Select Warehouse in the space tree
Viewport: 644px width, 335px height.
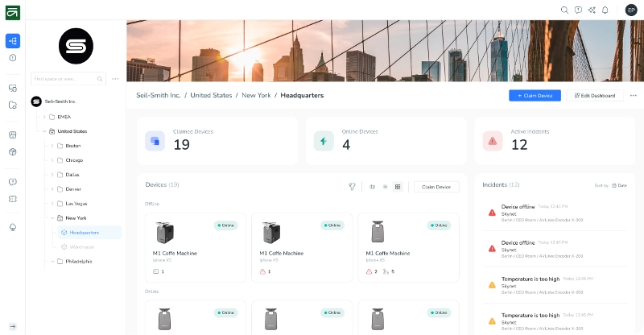[x=78, y=247]
